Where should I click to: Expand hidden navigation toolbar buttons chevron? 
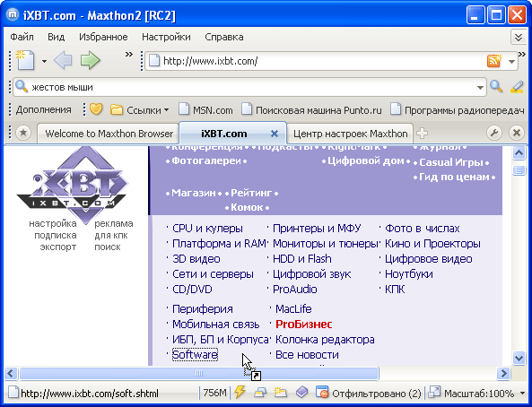click(129, 55)
